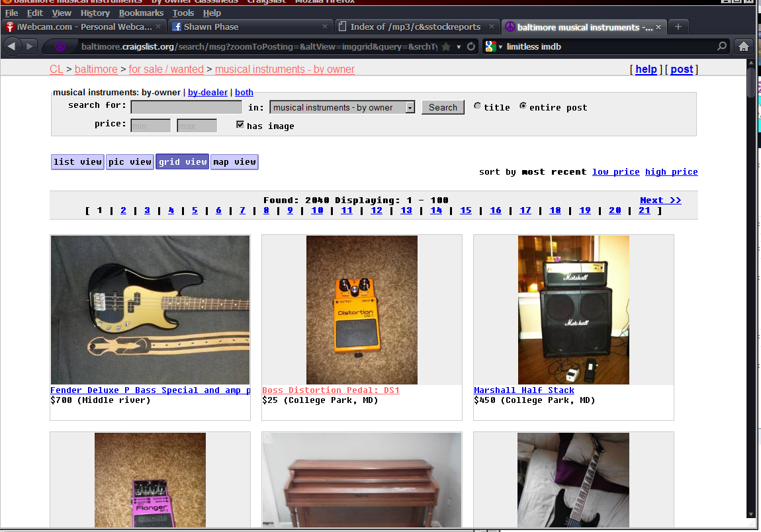The width and height of the screenshot is (761, 532).
Task: Close the iWebcam.com tab
Action: 158,26
